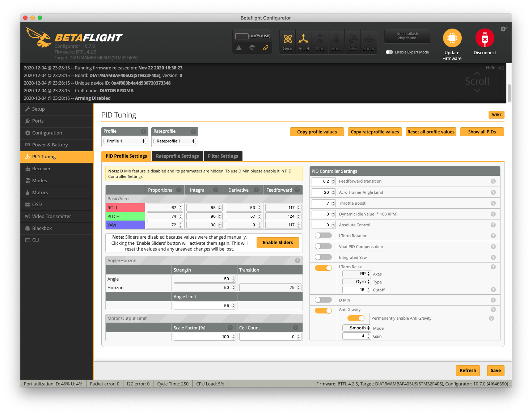
Task: Click Copy profile values button
Action: pos(317,132)
